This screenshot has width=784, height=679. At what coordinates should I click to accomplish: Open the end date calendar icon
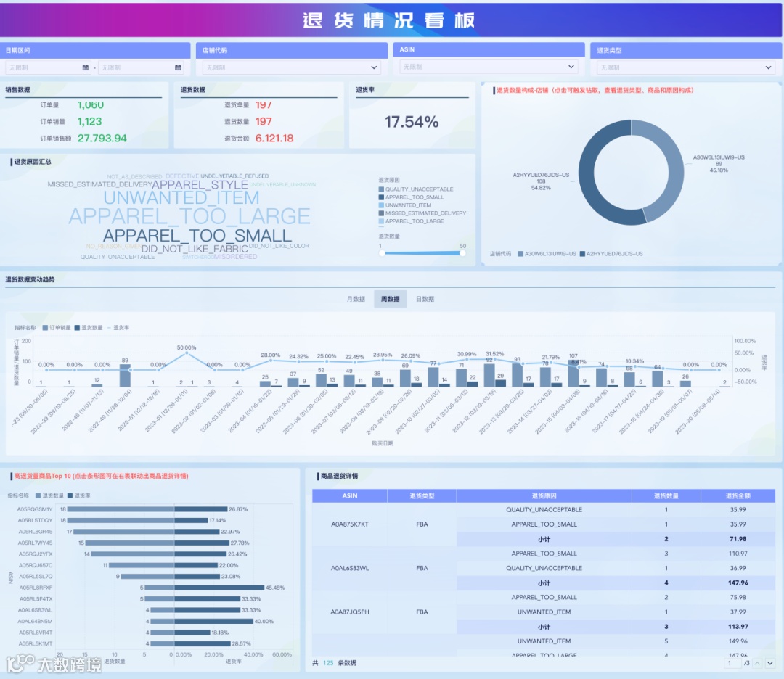tap(178, 67)
